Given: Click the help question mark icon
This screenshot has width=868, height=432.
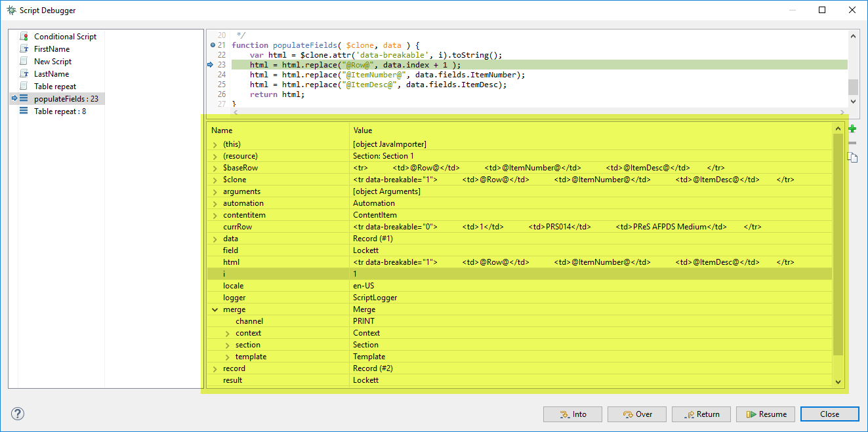Looking at the screenshot, I should point(18,414).
